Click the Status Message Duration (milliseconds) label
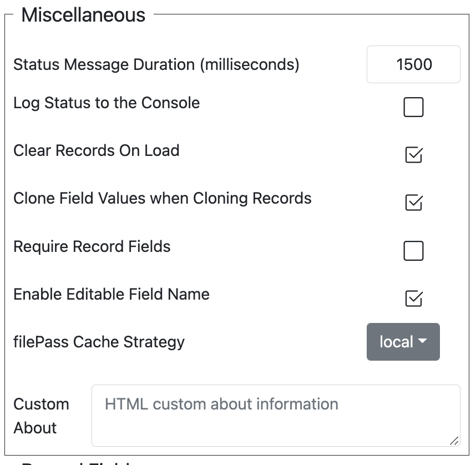 coord(156,65)
